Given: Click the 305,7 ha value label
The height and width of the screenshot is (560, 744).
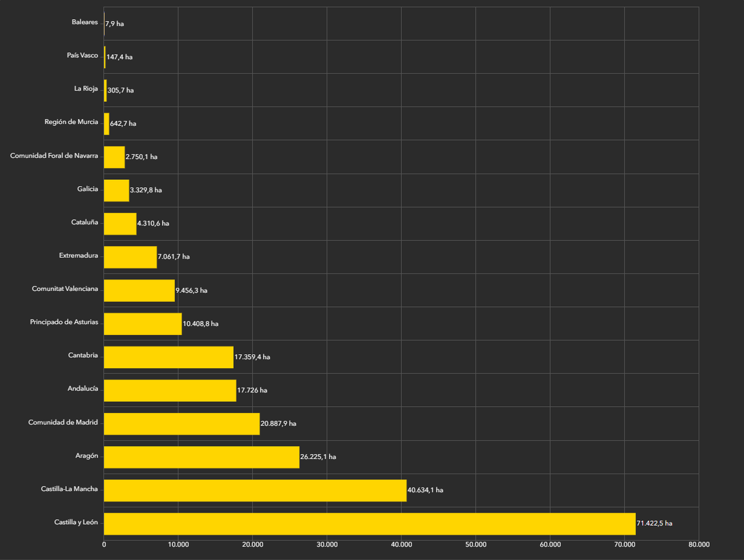Looking at the screenshot, I should click(121, 91).
